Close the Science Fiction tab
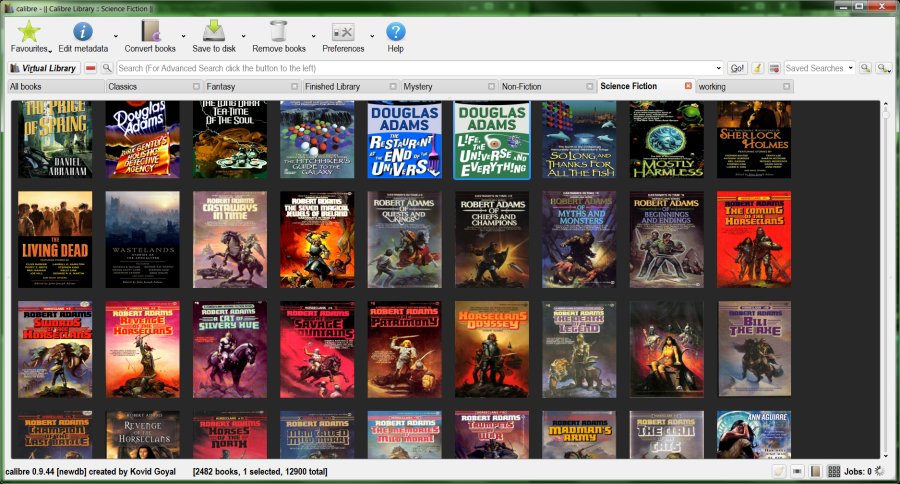 688,86
